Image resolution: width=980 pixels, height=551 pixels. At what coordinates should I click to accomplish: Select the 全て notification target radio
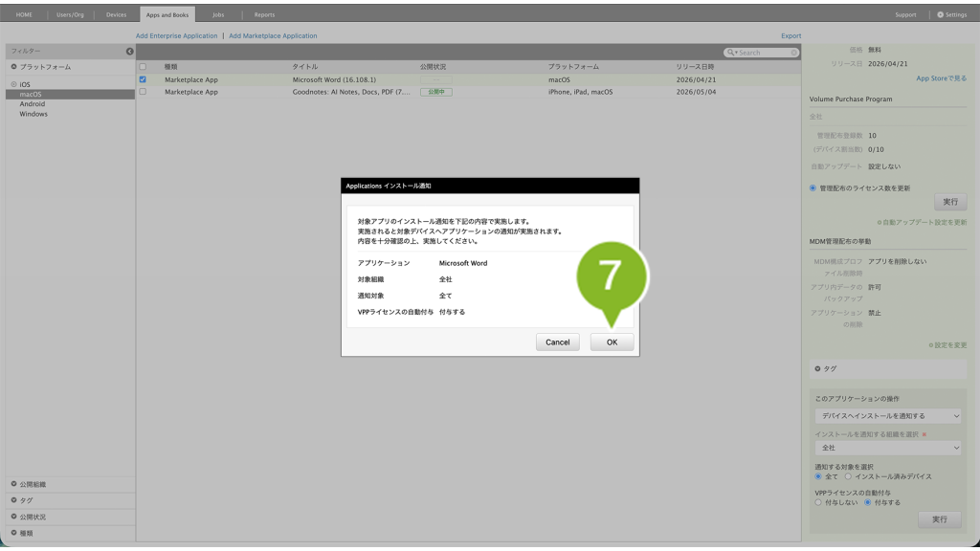coord(818,476)
